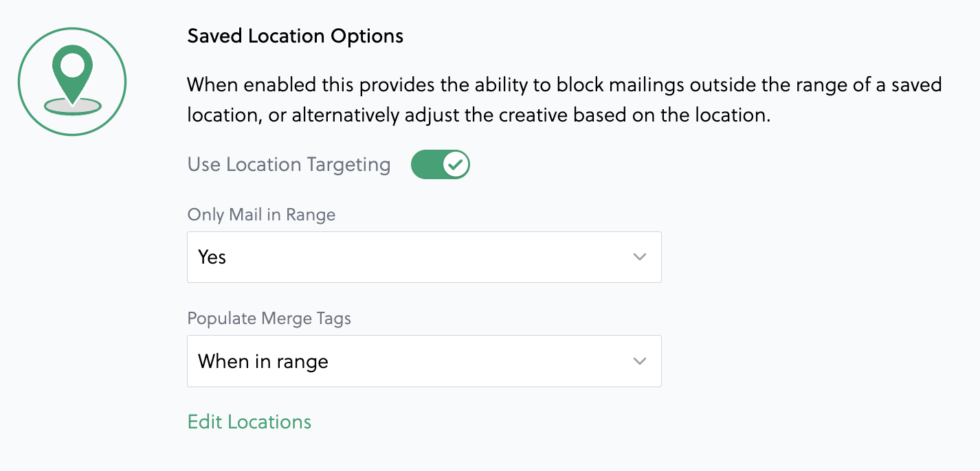
Task: Open the Edit Locations link
Action: (249, 422)
